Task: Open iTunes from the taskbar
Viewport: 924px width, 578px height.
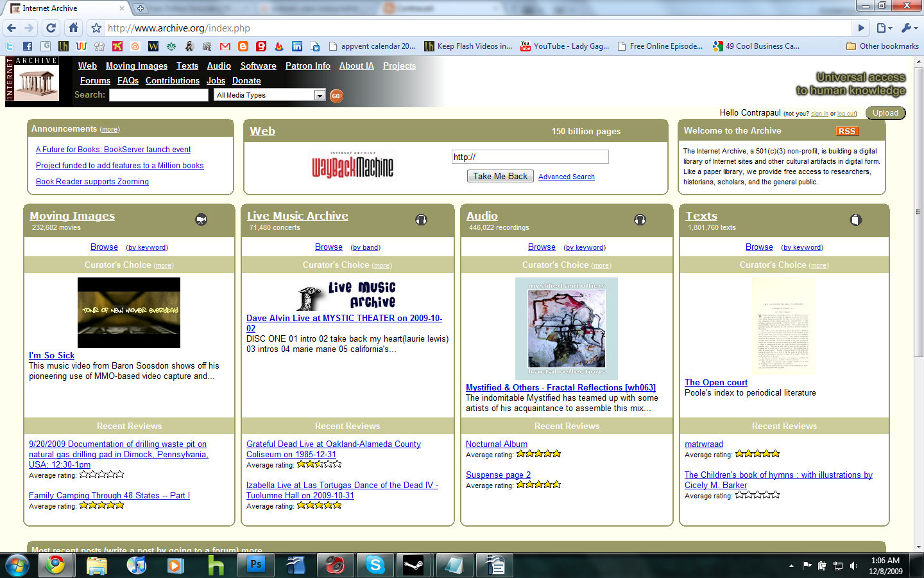Action: [x=137, y=565]
